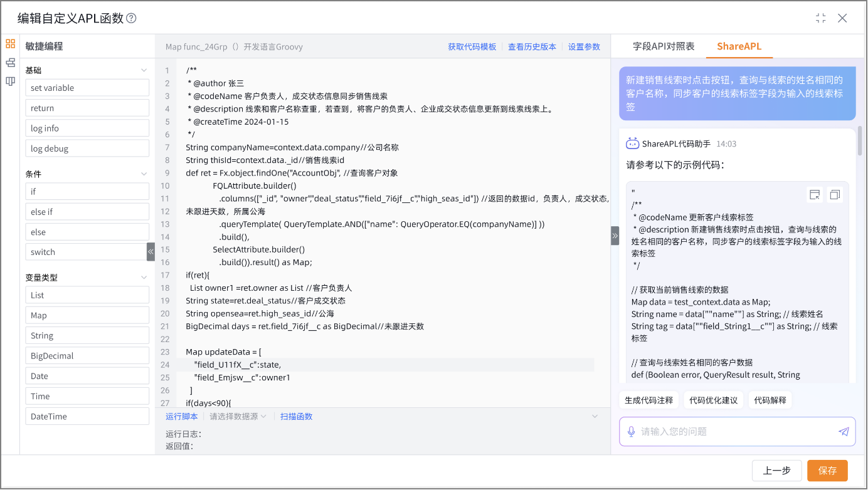Copy the example code with copy icon

[835, 195]
